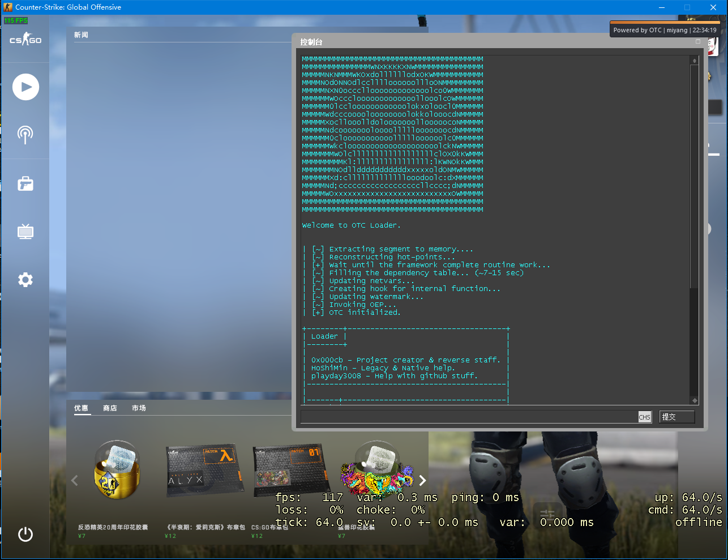The height and width of the screenshot is (560, 728).
Task: Click the 'ping: 0 ms' net graph value
Action: [485, 497]
